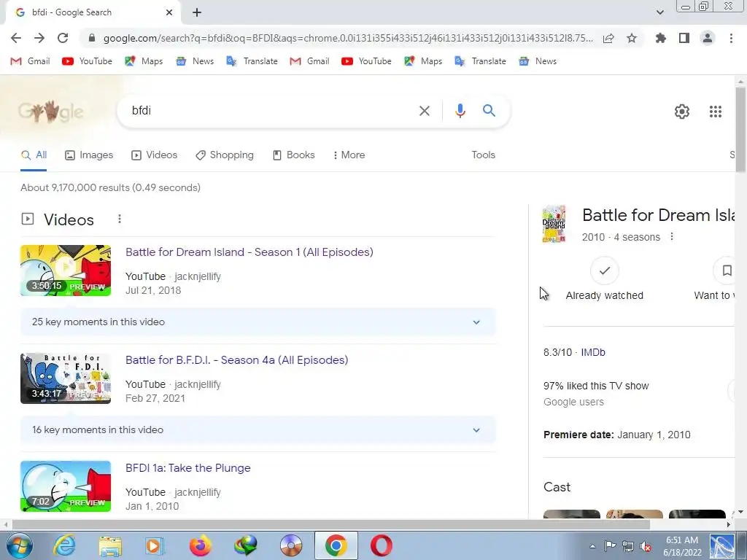The image size is (747, 560).
Task: Go back to the previous page
Action: pyautogui.click(x=16, y=38)
